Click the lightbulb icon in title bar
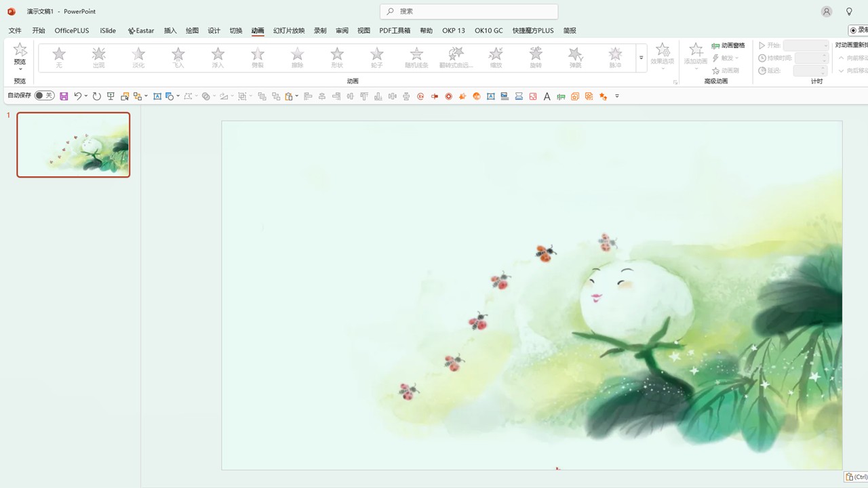 [x=849, y=12]
